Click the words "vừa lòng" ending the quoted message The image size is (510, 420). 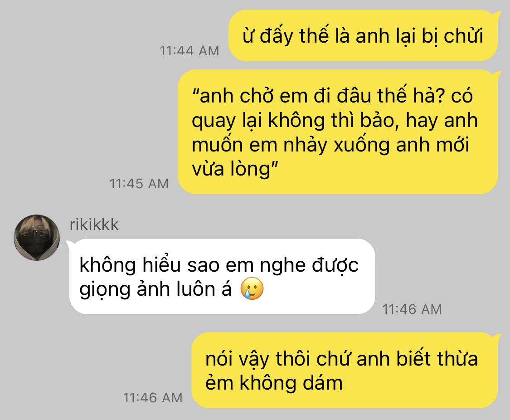click(x=231, y=169)
